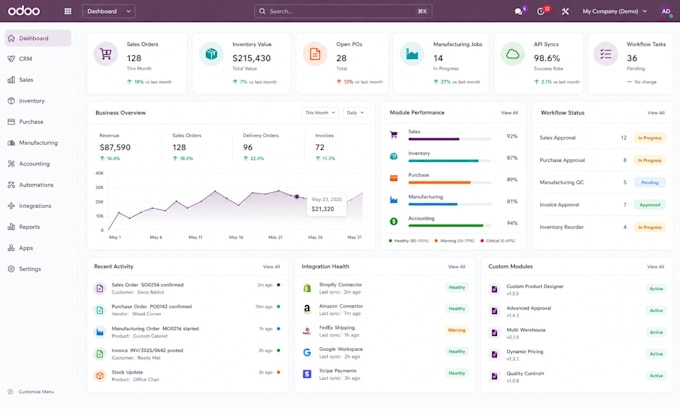Open the debug tools wrench icon
680x409 pixels.
coord(565,12)
